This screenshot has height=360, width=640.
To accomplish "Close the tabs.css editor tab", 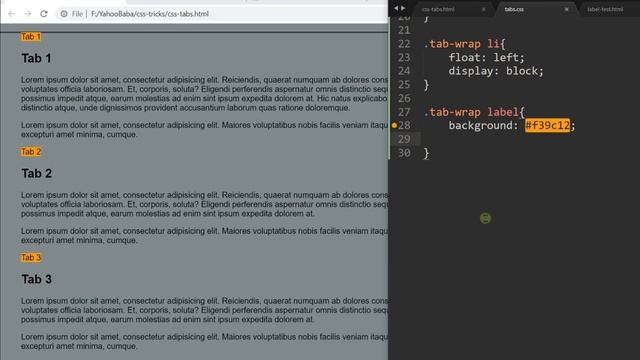I will pyautogui.click(x=567, y=9).
